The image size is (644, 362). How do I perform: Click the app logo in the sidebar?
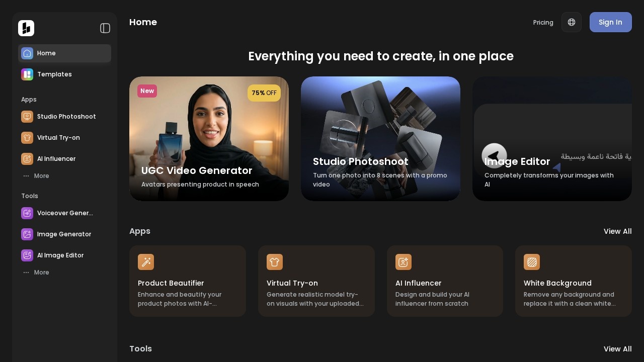(26, 28)
